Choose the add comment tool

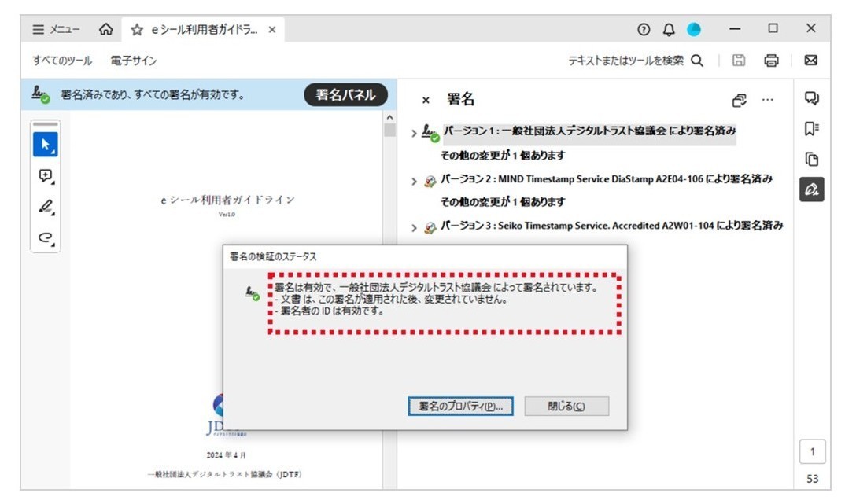[x=46, y=175]
